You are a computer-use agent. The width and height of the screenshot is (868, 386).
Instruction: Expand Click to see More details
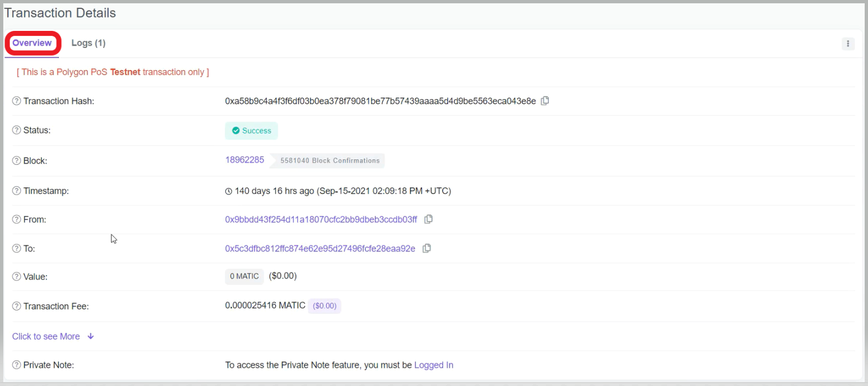point(46,336)
